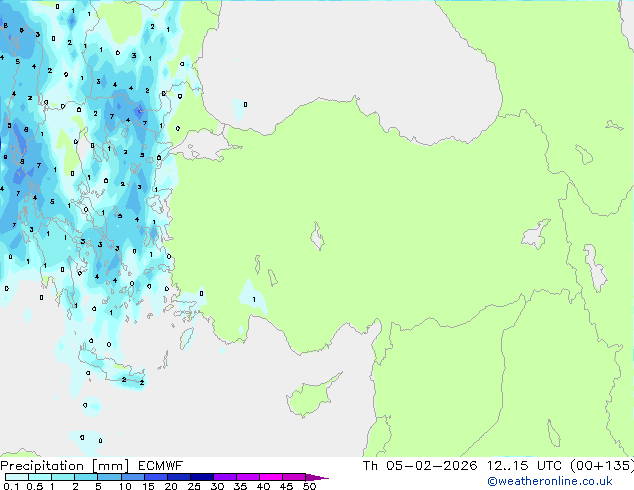Click the island of Rhodes
The height and width of the screenshot is (490, 634).
pos(187,339)
